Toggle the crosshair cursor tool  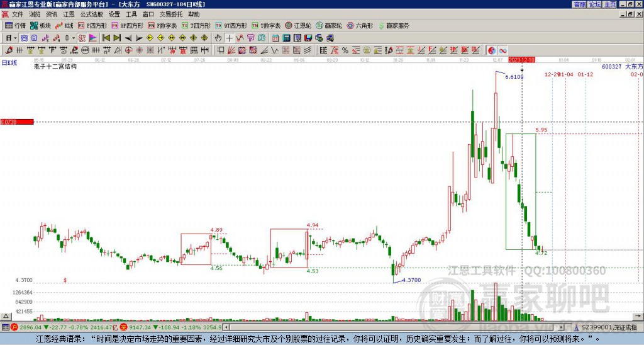[x=229, y=38]
